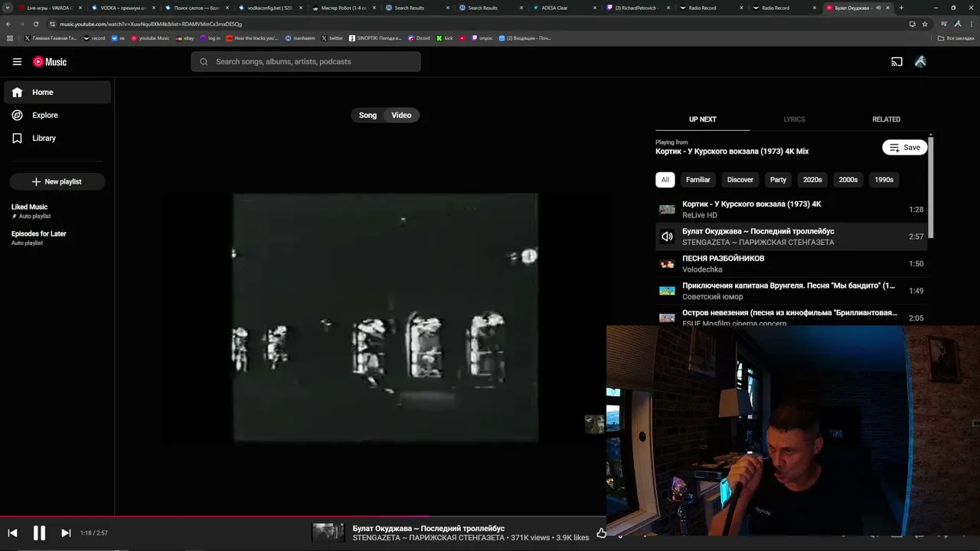
Task: Switch player to Video mode
Action: click(x=401, y=116)
